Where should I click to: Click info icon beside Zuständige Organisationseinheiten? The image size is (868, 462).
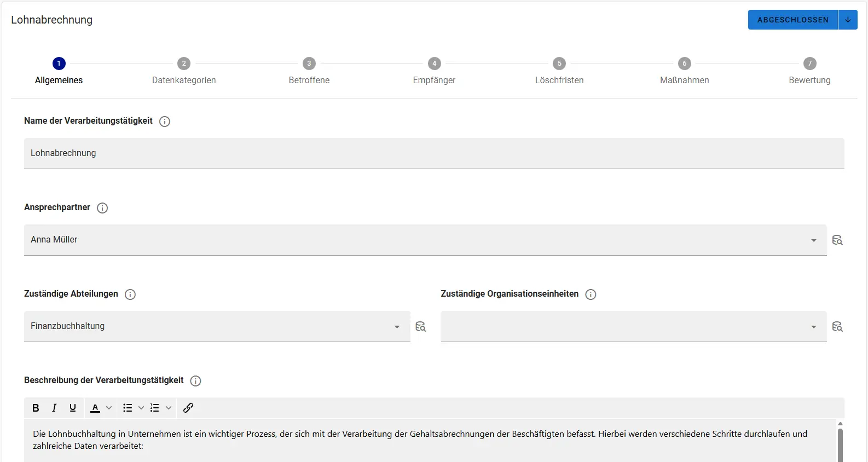pyautogui.click(x=591, y=294)
